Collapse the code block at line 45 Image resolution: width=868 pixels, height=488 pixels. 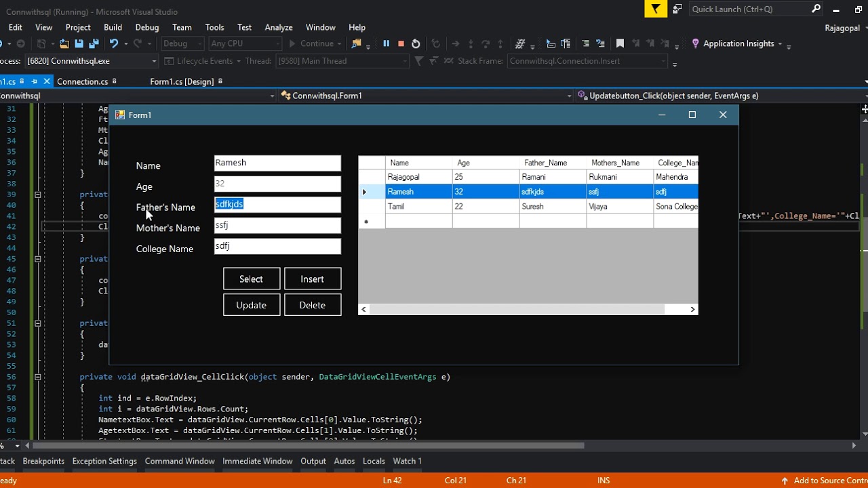[x=38, y=259]
